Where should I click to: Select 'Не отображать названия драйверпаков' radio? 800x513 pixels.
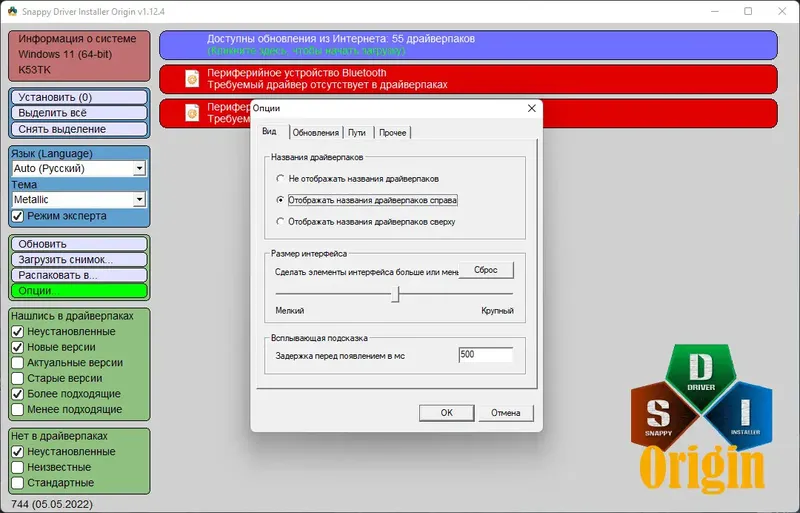[280, 179]
